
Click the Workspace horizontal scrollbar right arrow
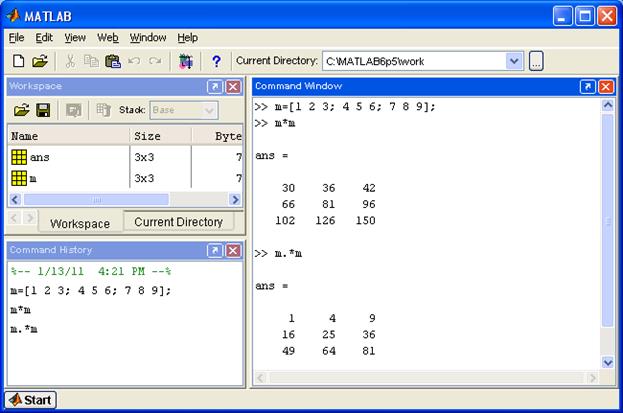(237, 200)
